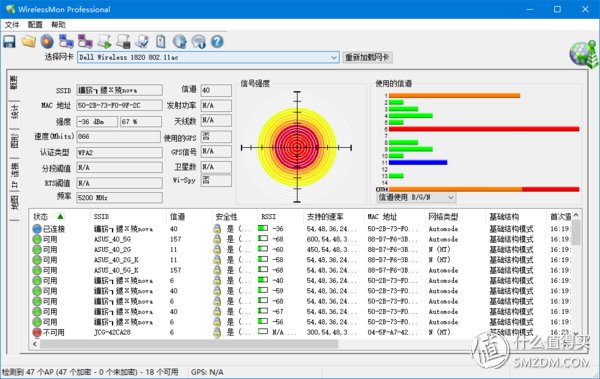
Task: Click the purple connected-computers toolbar icon
Action: (85, 41)
